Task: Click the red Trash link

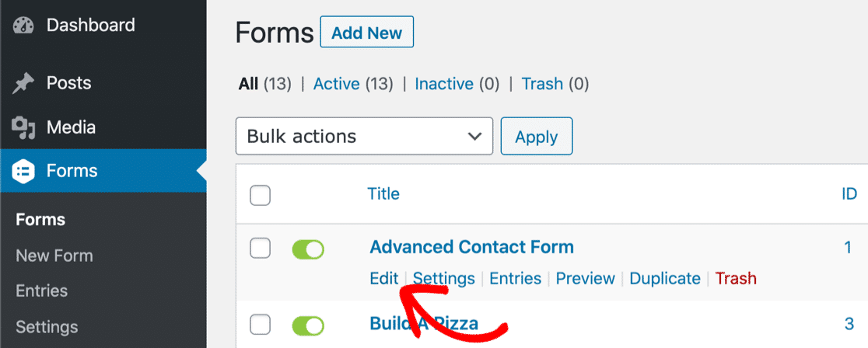Action: click(736, 278)
